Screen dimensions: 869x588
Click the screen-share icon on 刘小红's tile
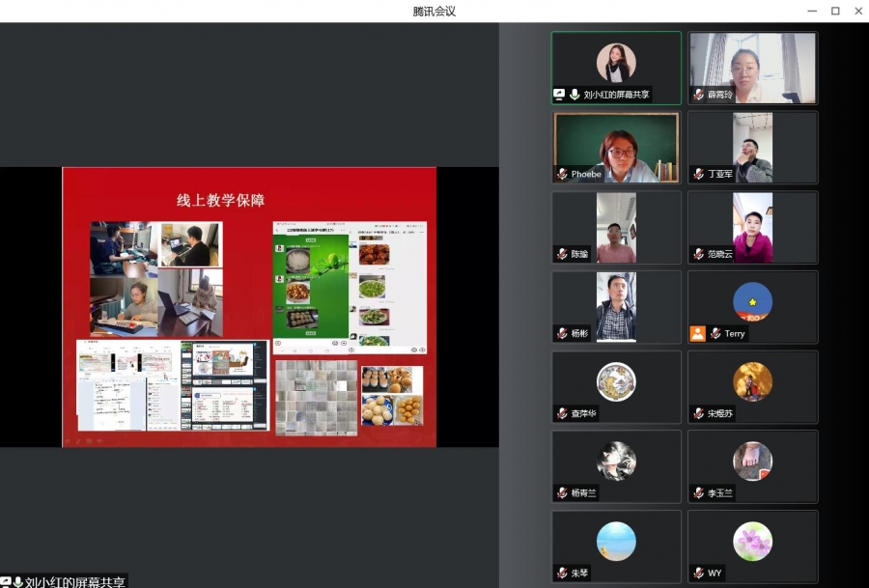(x=559, y=95)
